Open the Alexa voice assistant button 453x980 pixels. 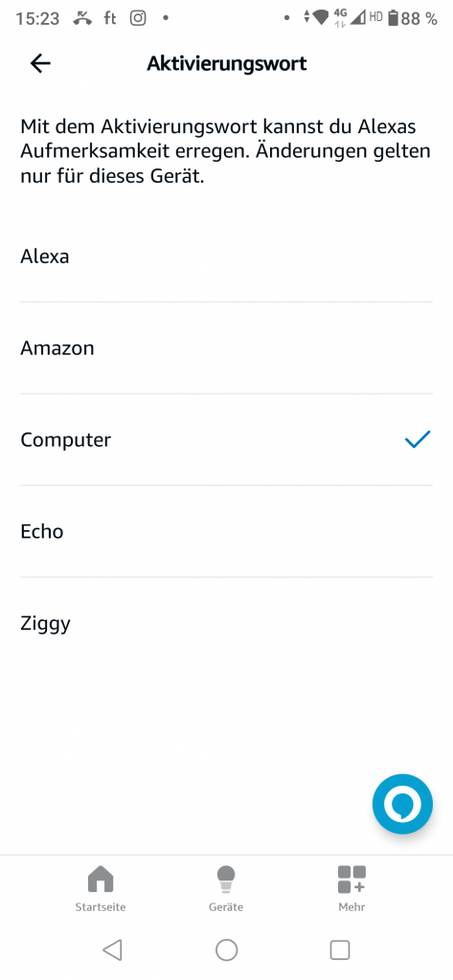coord(402,804)
